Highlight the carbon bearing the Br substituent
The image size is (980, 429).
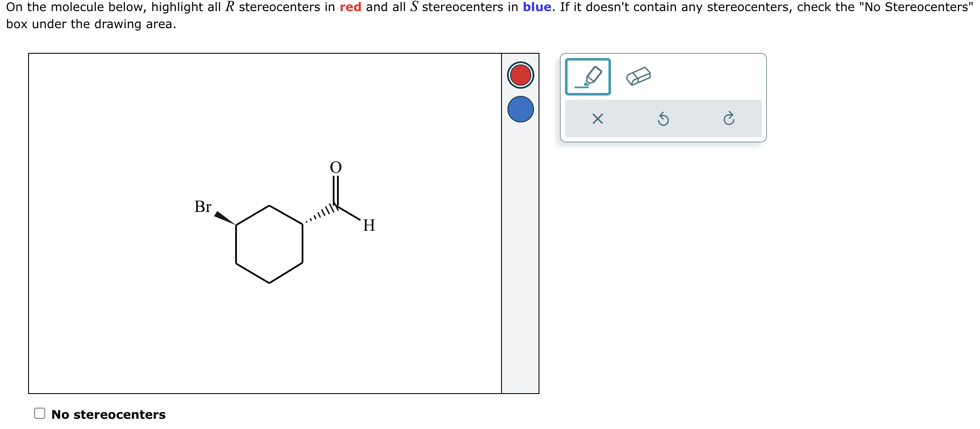(235, 224)
